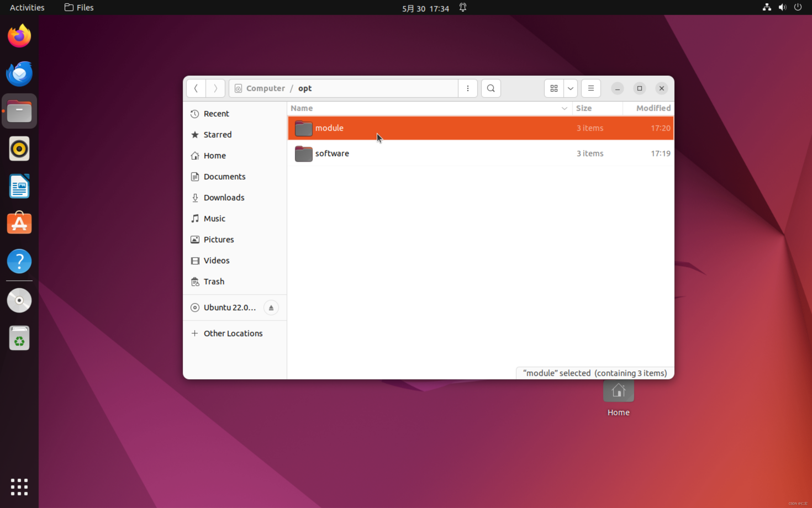Click the volume icon in the top bar

click(x=782, y=7)
